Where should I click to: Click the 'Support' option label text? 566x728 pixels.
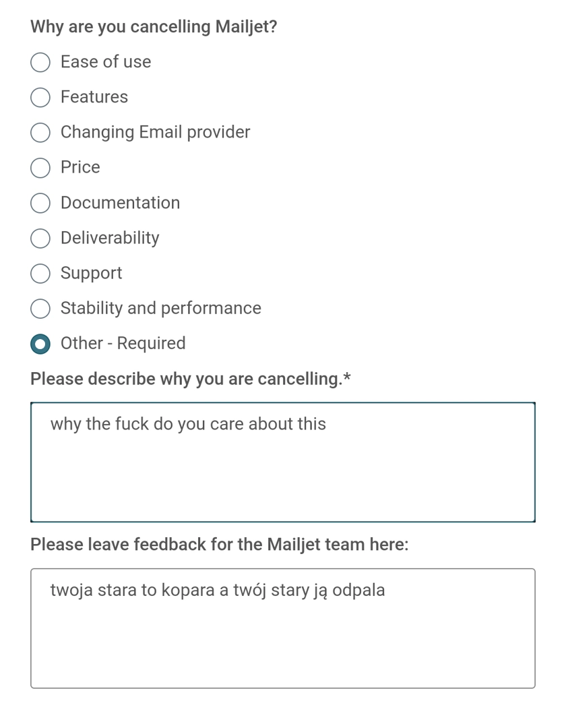pyautogui.click(x=91, y=273)
